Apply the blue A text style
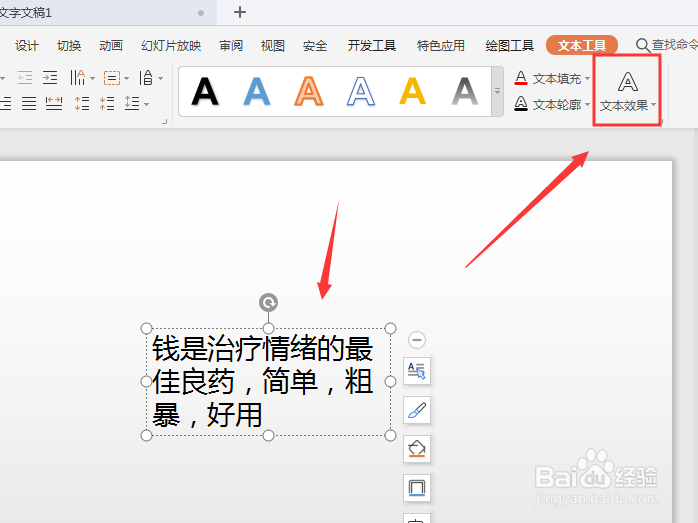The width and height of the screenshot is (698, 523). tap(257, 92)
